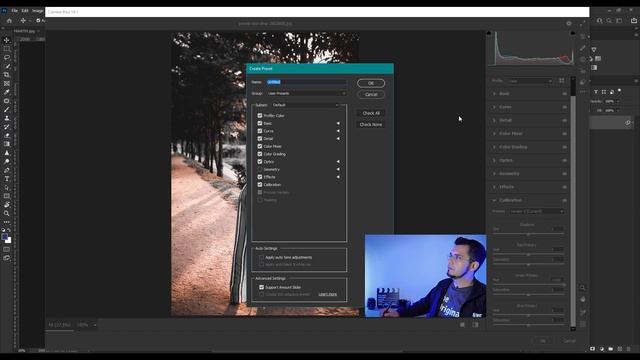Click Cancel in Create Preset dialog
Screen dimensions: 640x360
[x=371, y=95]
